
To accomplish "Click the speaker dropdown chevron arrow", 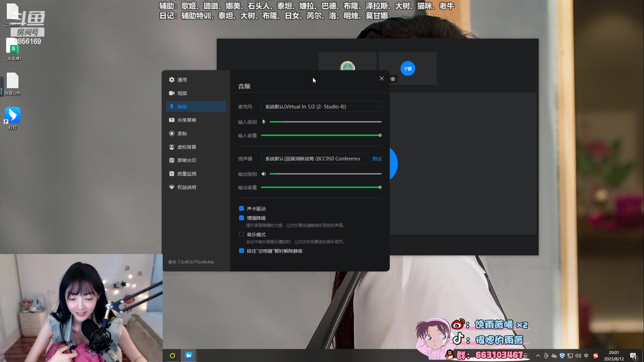I will click(364, 159).
